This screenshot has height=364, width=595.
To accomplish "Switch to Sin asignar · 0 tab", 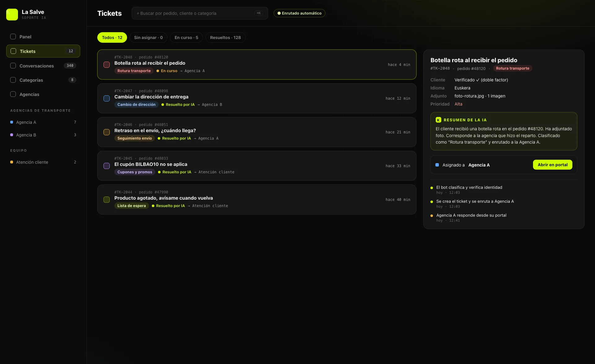I will coord(148,37).
